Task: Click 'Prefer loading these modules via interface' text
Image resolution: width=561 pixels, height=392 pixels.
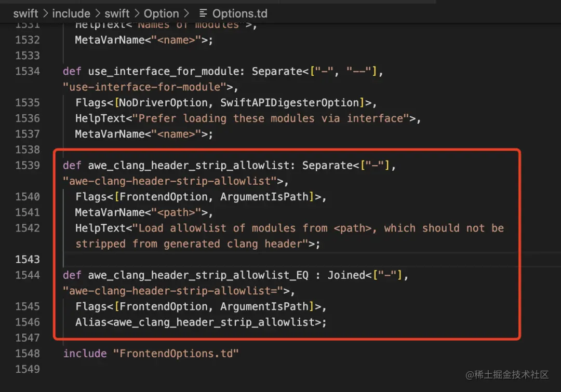Action: coord(271,118)
